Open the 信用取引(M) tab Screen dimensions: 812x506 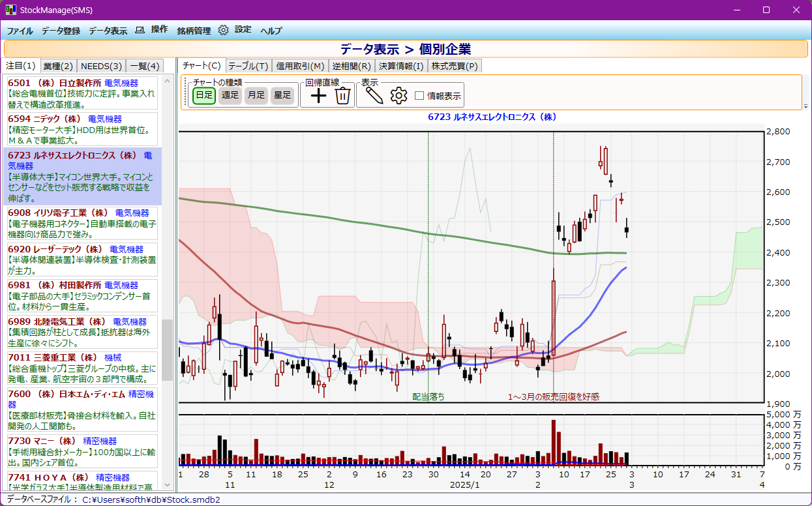[300, 66]
